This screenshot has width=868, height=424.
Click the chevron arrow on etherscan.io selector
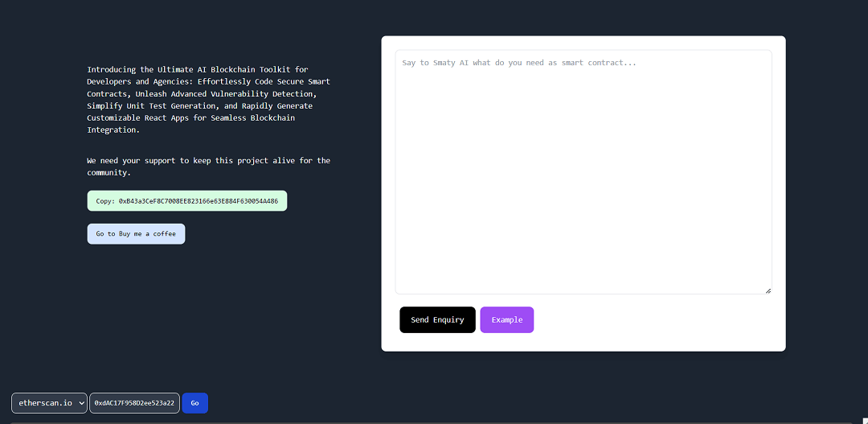pyautogui.click(x=82, y=403)
